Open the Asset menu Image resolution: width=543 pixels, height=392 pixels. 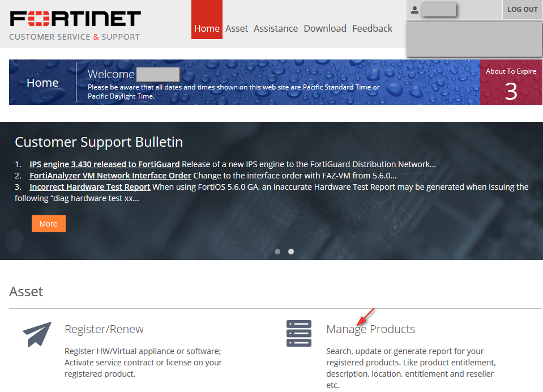click(237, 28)
